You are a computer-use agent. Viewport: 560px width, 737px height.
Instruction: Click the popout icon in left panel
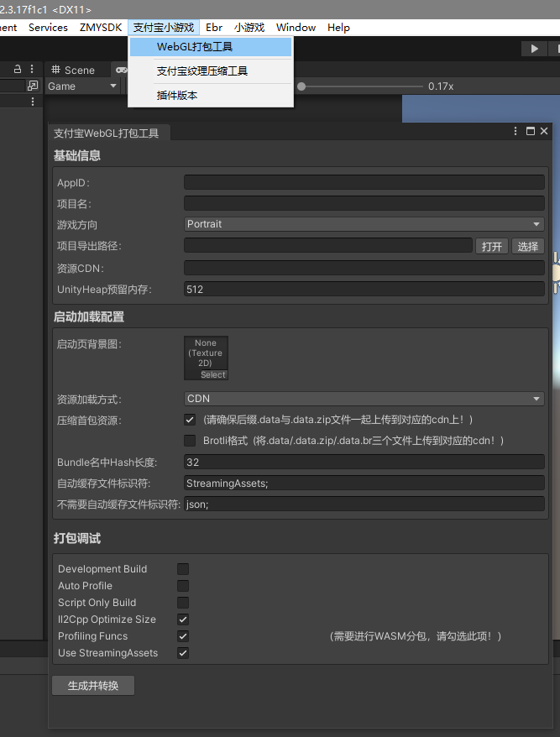pyautogui.click(x=33, y=86)
